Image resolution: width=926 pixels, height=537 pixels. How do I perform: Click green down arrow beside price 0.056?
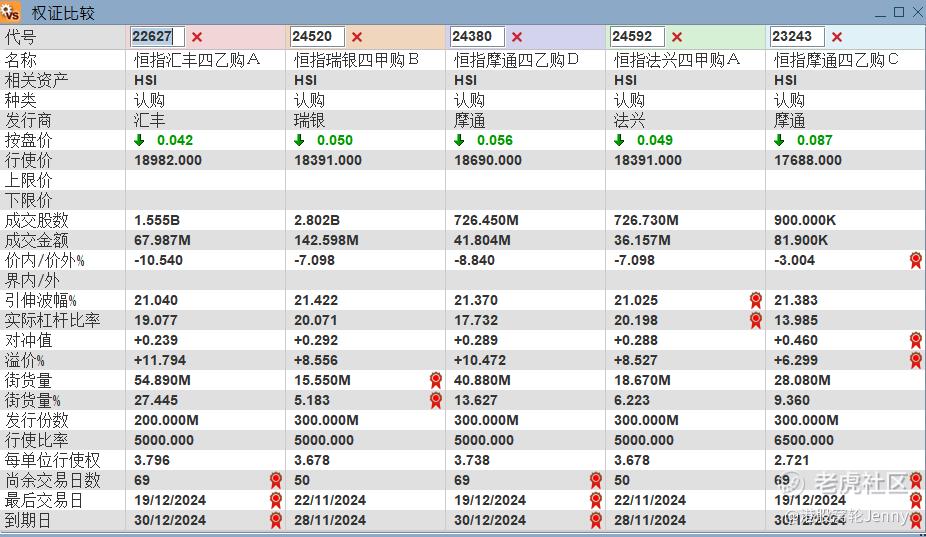click(x=459, y=140)
